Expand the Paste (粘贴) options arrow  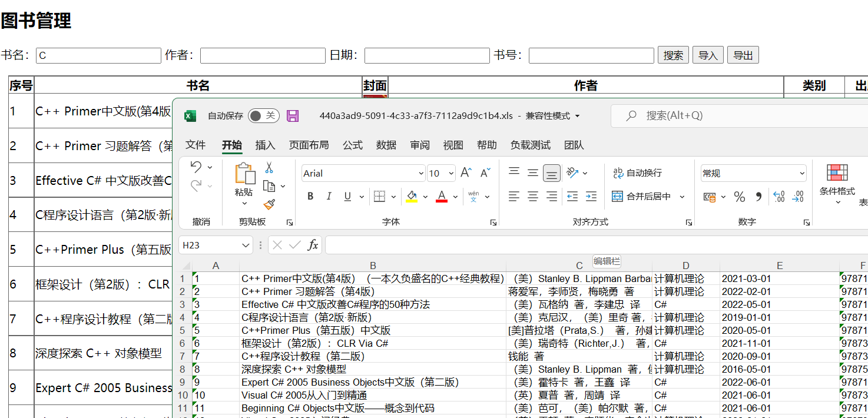pos(244,203)
